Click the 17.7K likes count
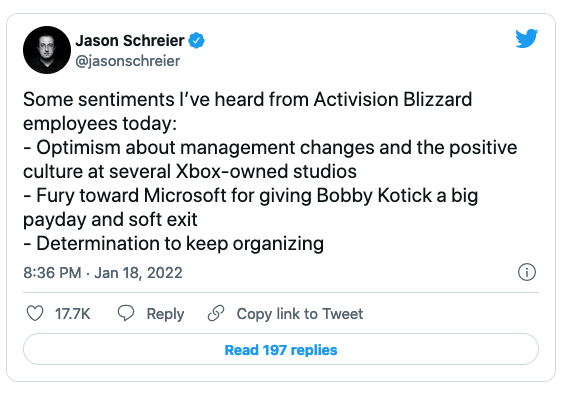 coord(72,314)
